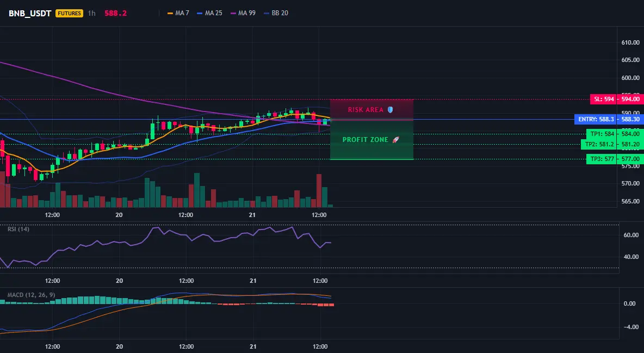
Task: Click the 0.00 MACD axis value
Action: [x=630, y=304]
